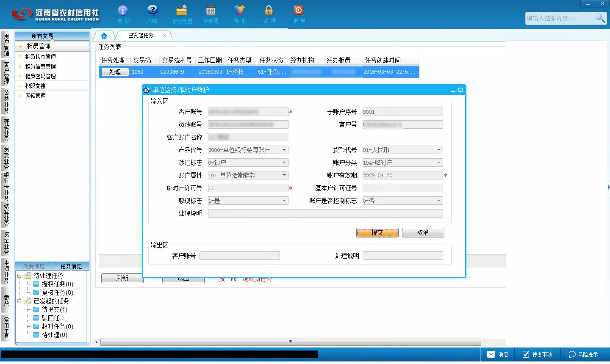Open the 帮助 help icon
This screenshot has height=364, width=610.
123,14
